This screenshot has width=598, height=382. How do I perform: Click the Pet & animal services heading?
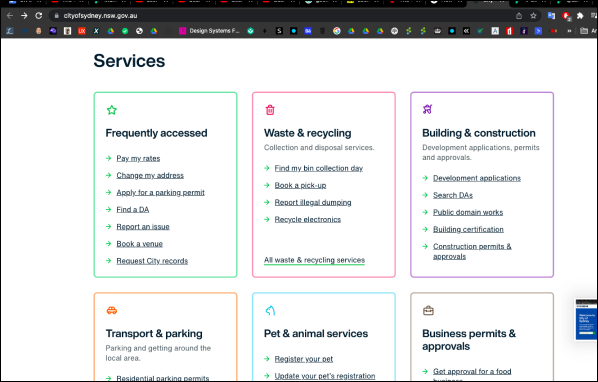[316, 334]
